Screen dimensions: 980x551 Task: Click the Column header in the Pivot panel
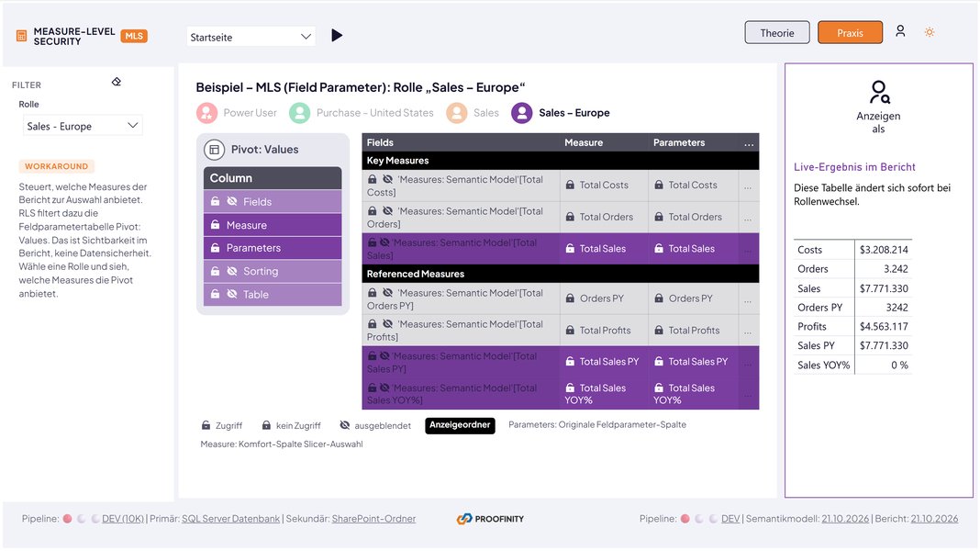[273, 178]
